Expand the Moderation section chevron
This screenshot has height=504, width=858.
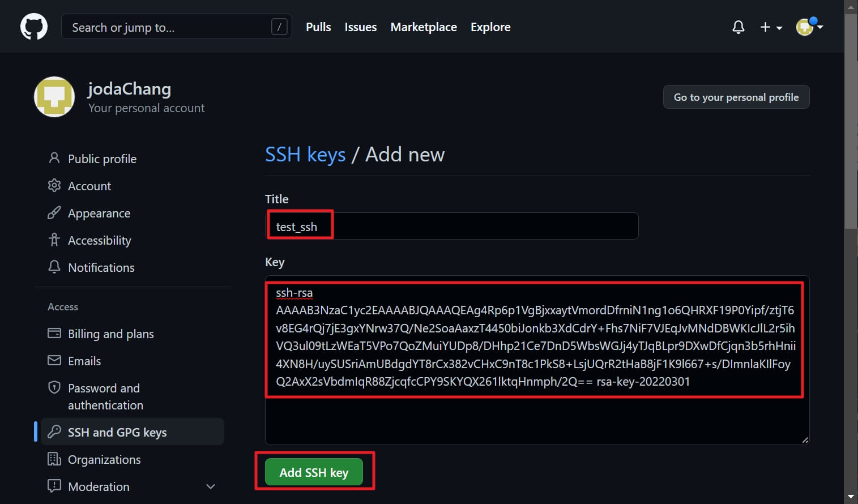click(211, 486)
